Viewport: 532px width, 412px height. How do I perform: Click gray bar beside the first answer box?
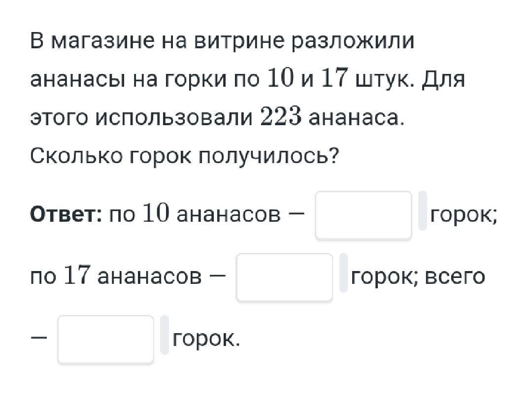click(423, 211)
